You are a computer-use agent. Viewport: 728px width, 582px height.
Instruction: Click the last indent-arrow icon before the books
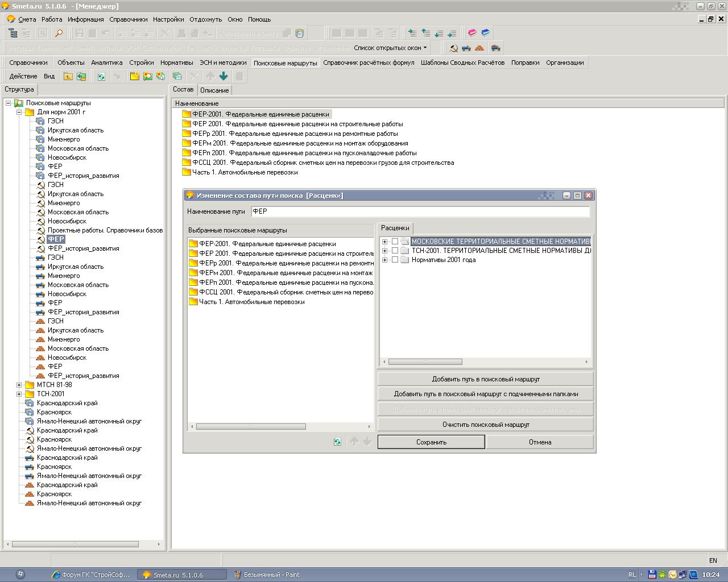[452, 33]
